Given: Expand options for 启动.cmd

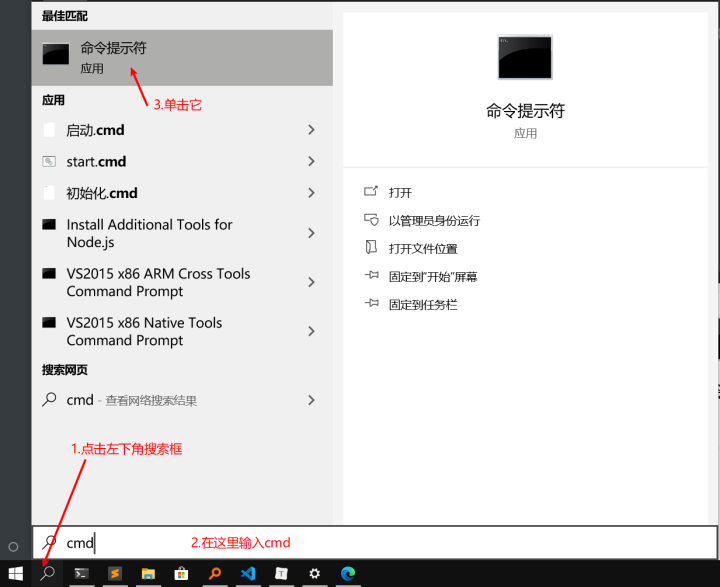Looking at the screenshot, I should [311, 130].
